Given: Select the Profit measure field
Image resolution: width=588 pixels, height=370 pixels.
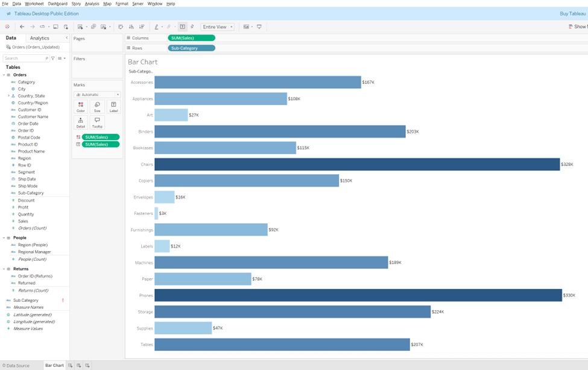Looking at the screenshot, I should point(23,207).
